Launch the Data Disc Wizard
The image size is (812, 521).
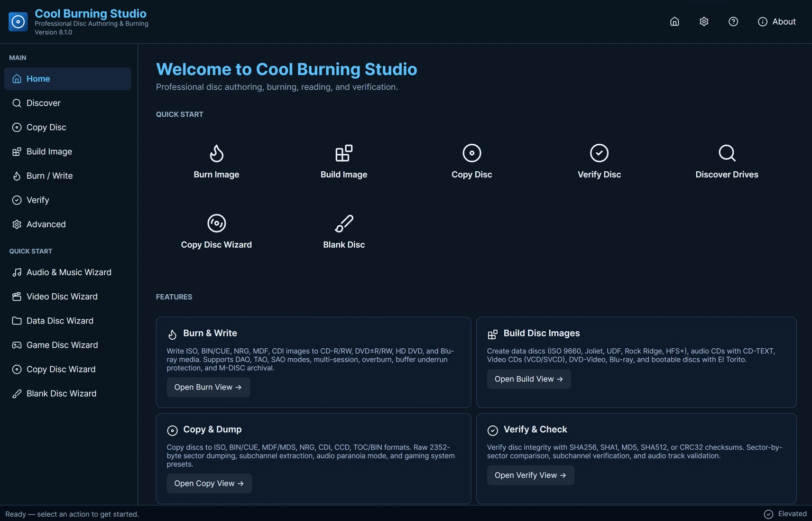pos(68,321)
